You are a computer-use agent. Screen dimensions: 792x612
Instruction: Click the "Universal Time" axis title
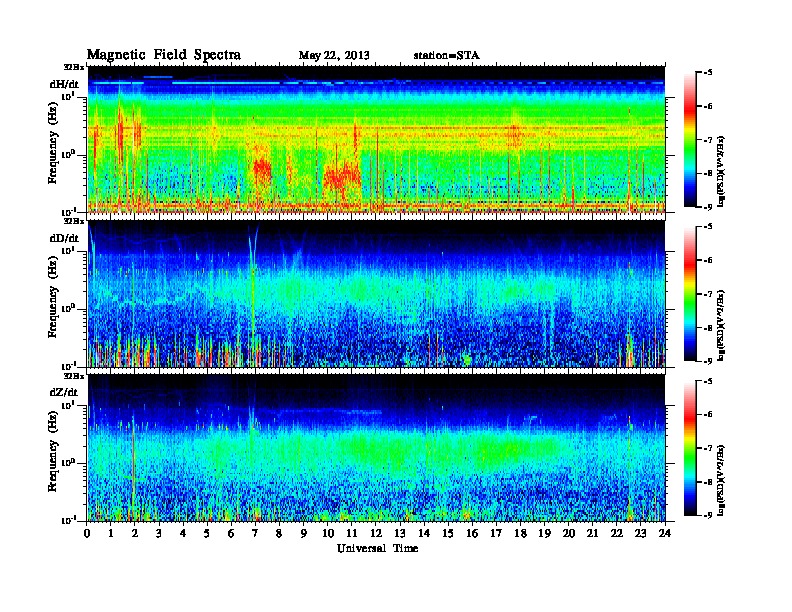point(377,548)
